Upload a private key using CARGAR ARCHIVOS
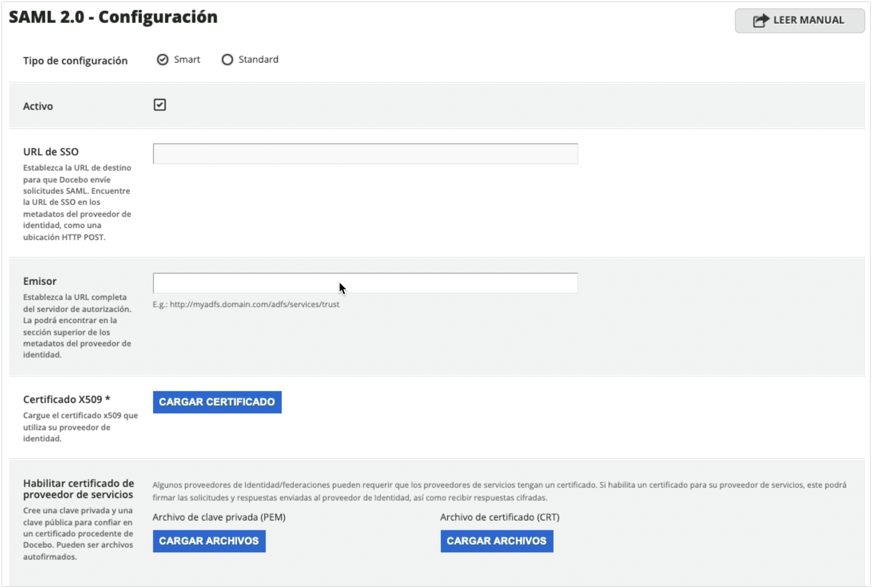This screenshot has height=588, width=872. click(x=209, y=541)
